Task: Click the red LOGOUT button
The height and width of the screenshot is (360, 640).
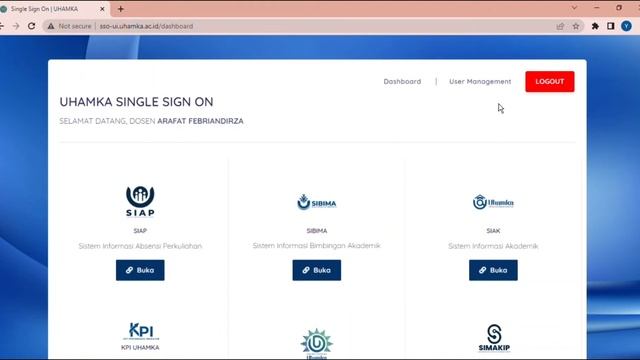Action: (x=550, y=82)
